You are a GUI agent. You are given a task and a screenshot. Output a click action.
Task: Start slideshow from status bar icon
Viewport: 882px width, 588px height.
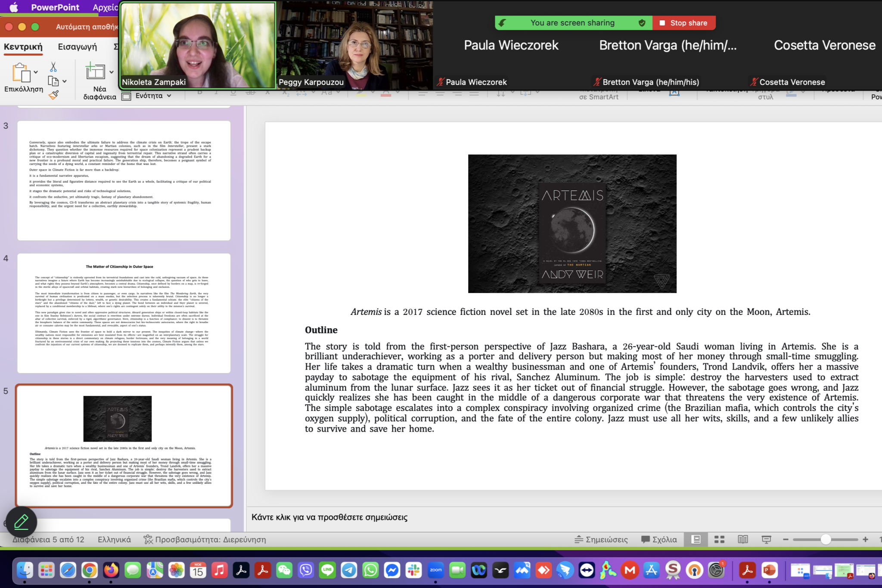(x=766, y=539)
